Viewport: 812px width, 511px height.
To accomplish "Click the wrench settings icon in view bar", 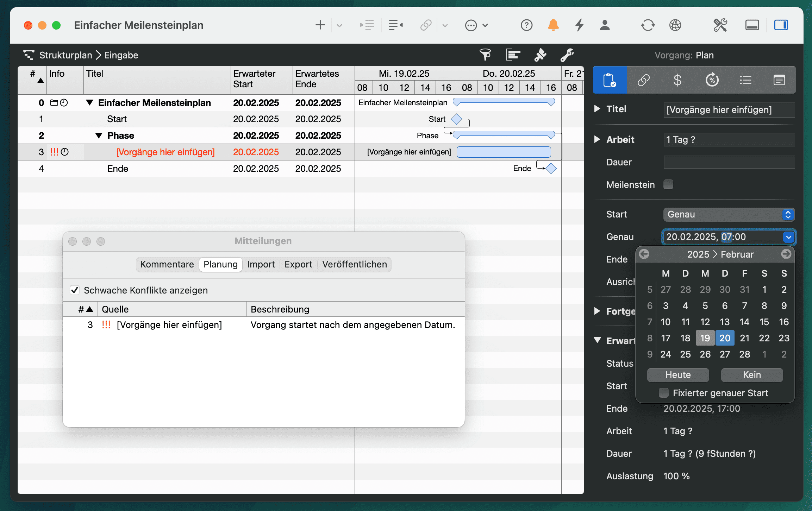I will [567, 55].
